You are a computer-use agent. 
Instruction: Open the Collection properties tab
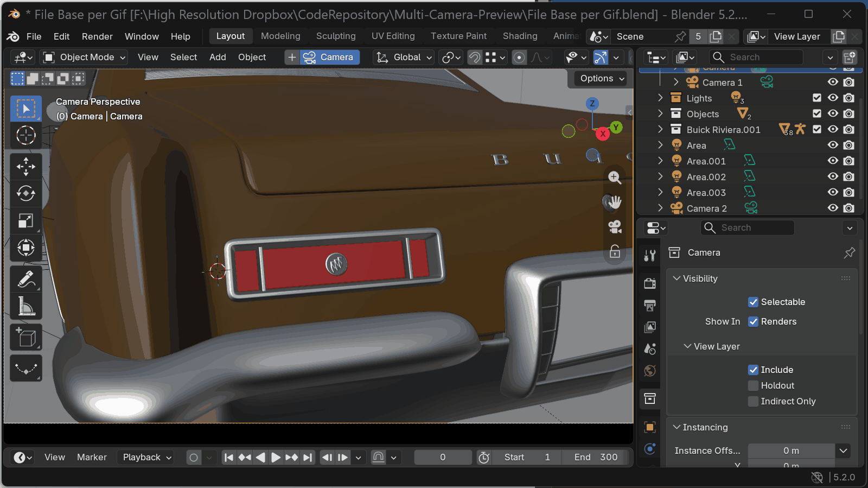[650, 399]
